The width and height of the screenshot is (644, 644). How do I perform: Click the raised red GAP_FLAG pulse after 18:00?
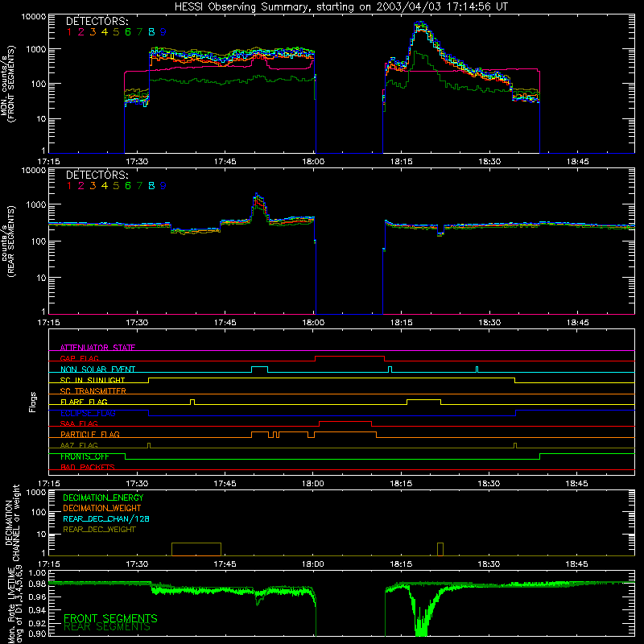[x=349, y=357]
